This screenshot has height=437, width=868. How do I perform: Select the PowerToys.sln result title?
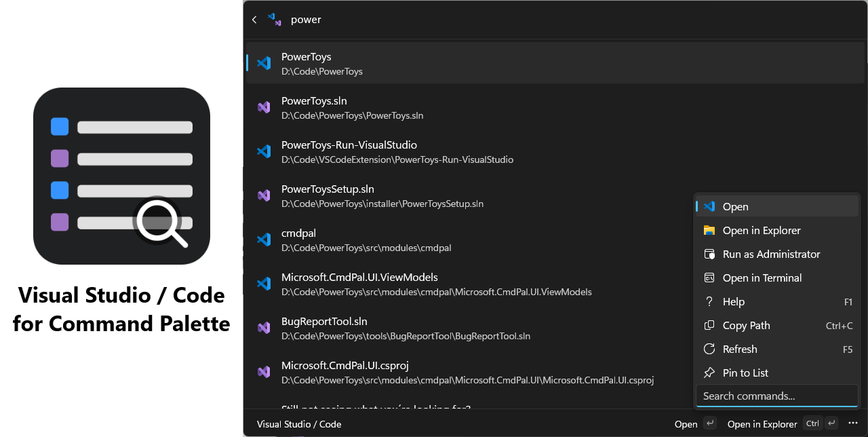click(x=314, y=101)
